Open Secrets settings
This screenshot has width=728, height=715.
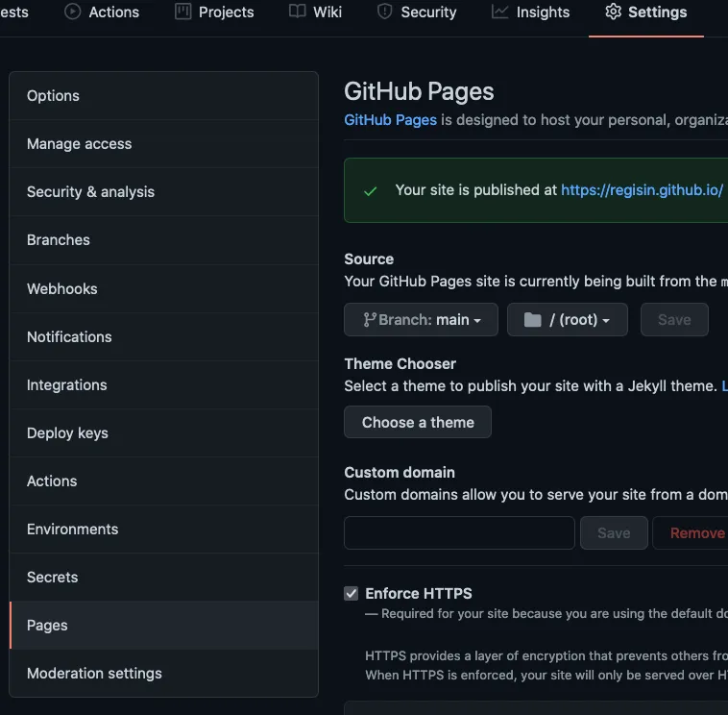point(164,578)
